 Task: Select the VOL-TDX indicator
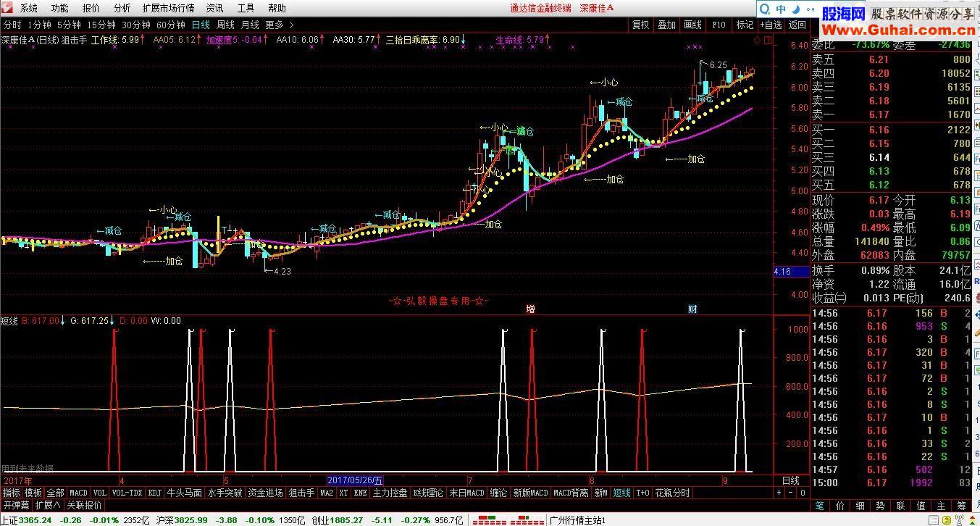[x=127, y=493]
